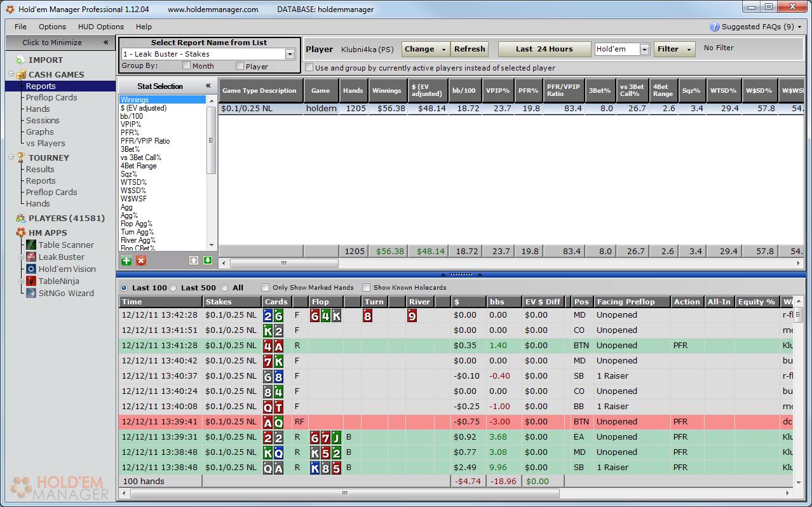Open the report name dropdown list
This screenshot has height=507, width=812.
click(290, 54)
